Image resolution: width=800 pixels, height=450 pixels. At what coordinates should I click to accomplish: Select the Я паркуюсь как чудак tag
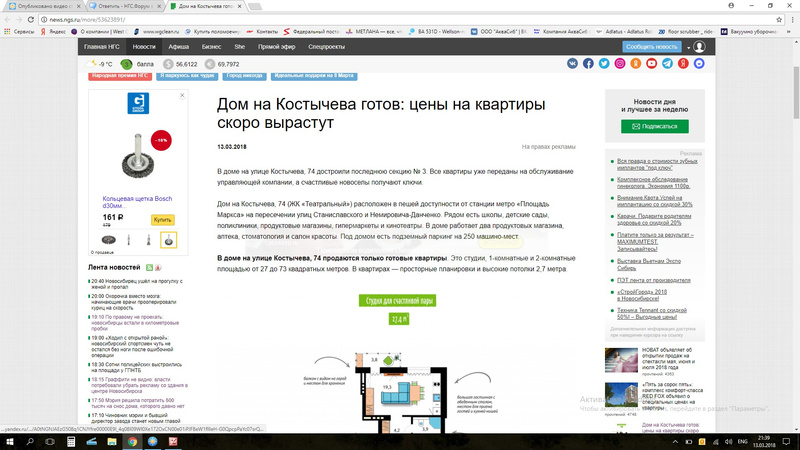click(187, 76)
